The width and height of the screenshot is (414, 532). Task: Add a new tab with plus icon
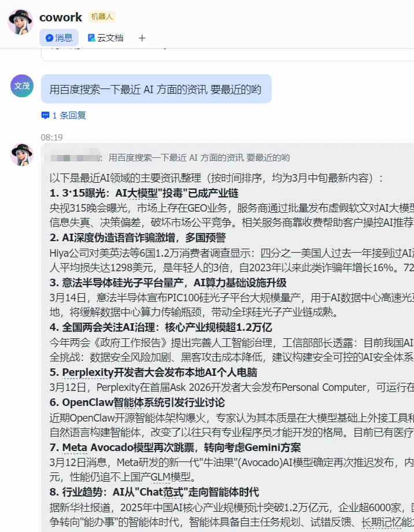point(142,38)
